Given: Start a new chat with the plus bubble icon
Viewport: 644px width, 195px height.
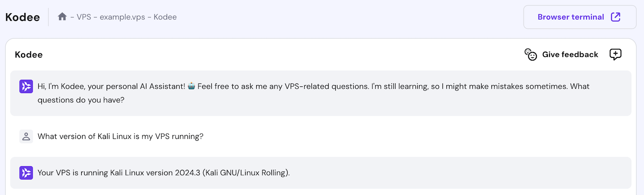Looking at the screenshot, I should click(615, 54).
